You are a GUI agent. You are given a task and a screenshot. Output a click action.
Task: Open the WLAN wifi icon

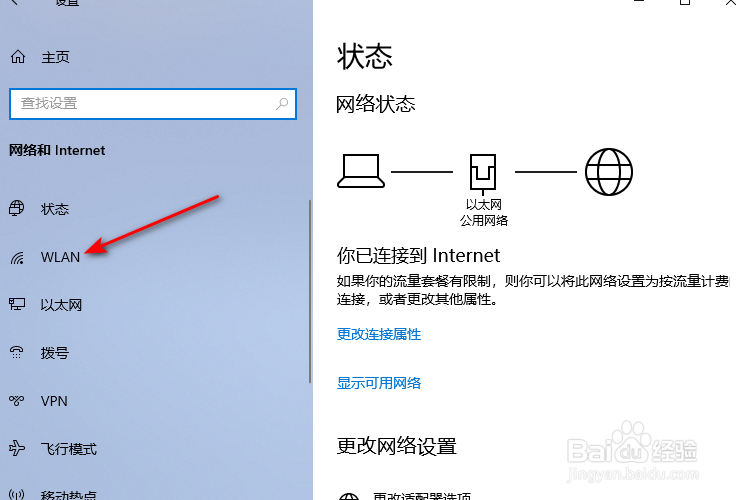click(17, 258)
